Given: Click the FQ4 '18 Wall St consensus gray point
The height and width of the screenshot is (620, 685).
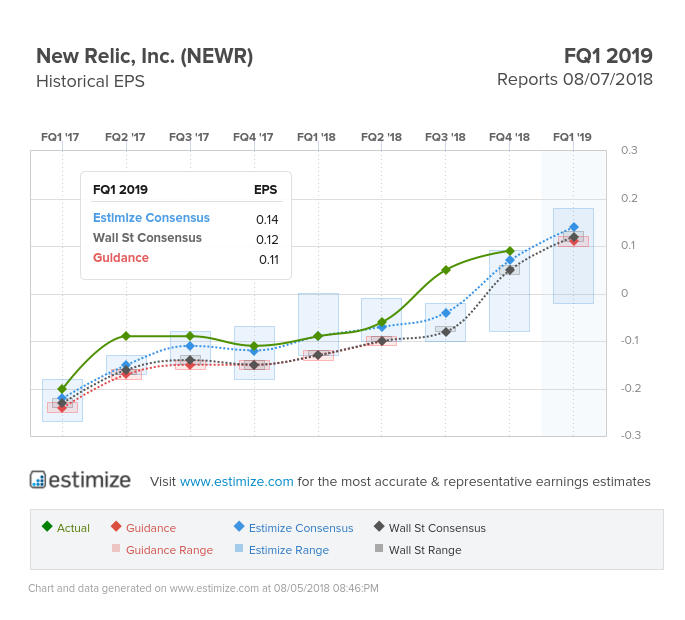Looking at the screenshot, I should point(509,270).
